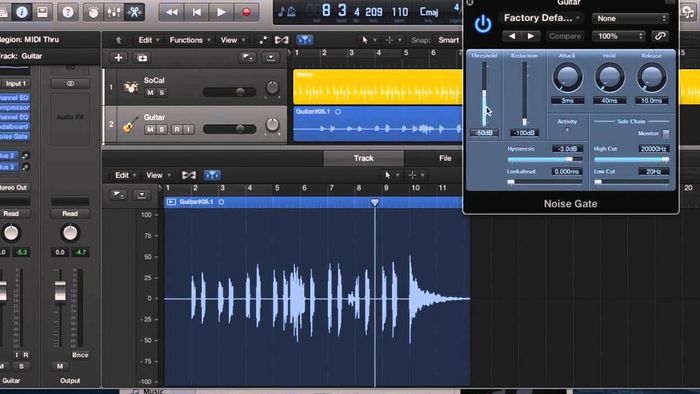Open the audio editor Edit menu
Screen dimensions: 700x394
125,175
